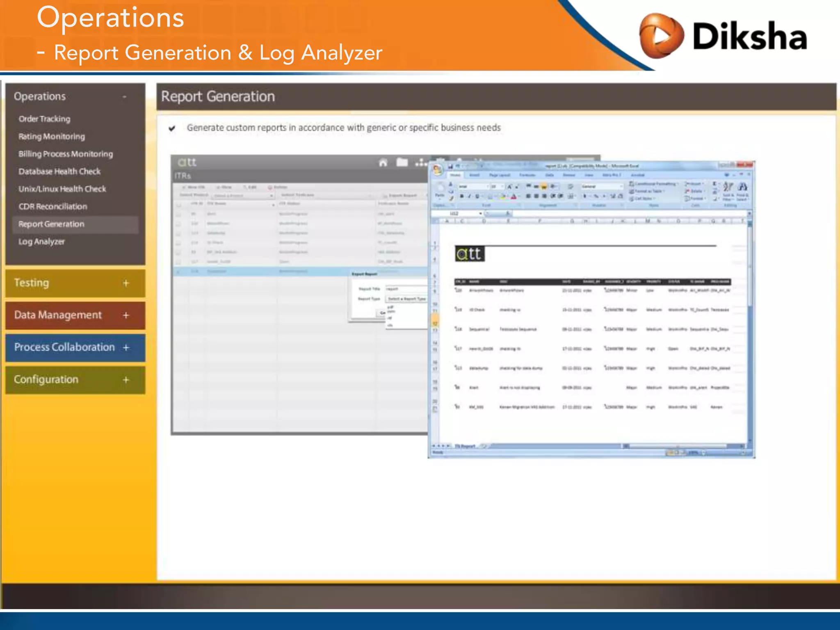This screenshot has width=840, height=630.
Task: Toggle Italic in Excel Font group
Action: point(469,196)
